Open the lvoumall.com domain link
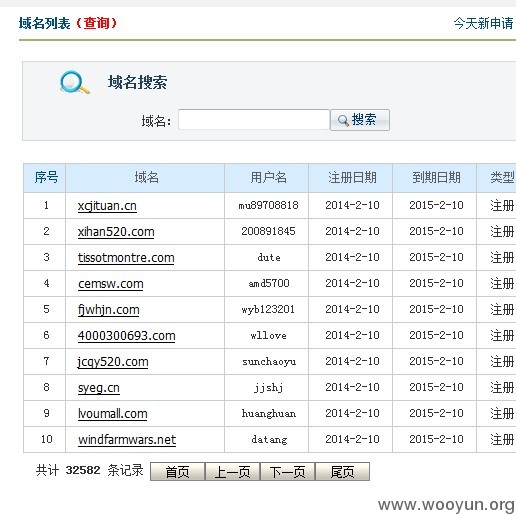516x514 pixels. [112, 414]
